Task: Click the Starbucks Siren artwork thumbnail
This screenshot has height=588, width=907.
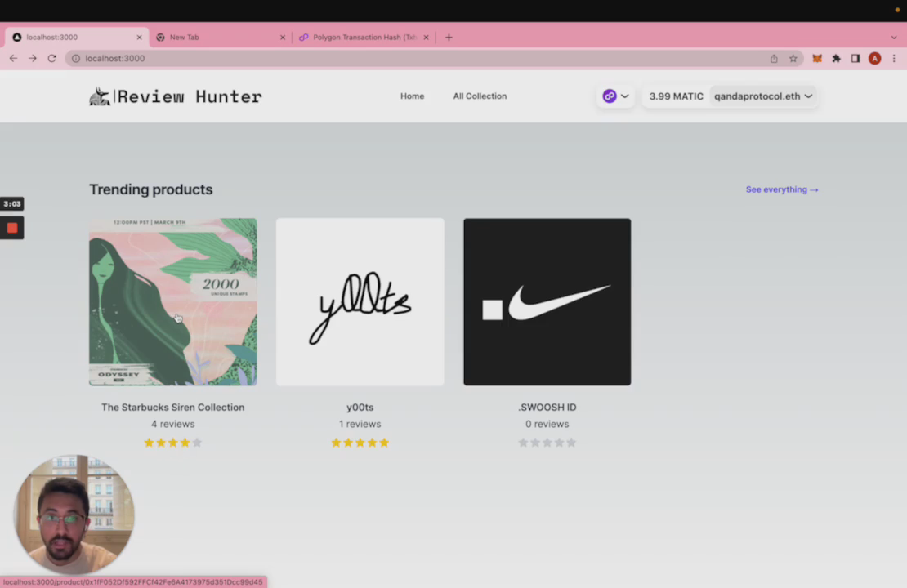Action: tap(173, 302)
